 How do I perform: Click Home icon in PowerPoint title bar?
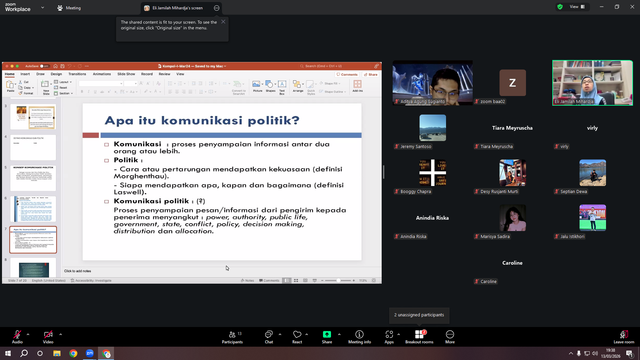click(x=56, y=66)
